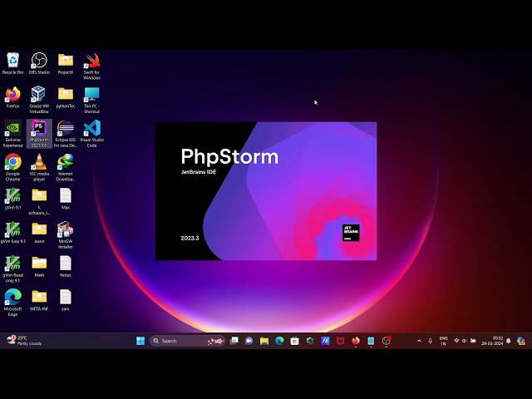Switch to OBS Studio on the taskbar
Image resolution: width=532 pixels, height=399 pixels.
386,341
